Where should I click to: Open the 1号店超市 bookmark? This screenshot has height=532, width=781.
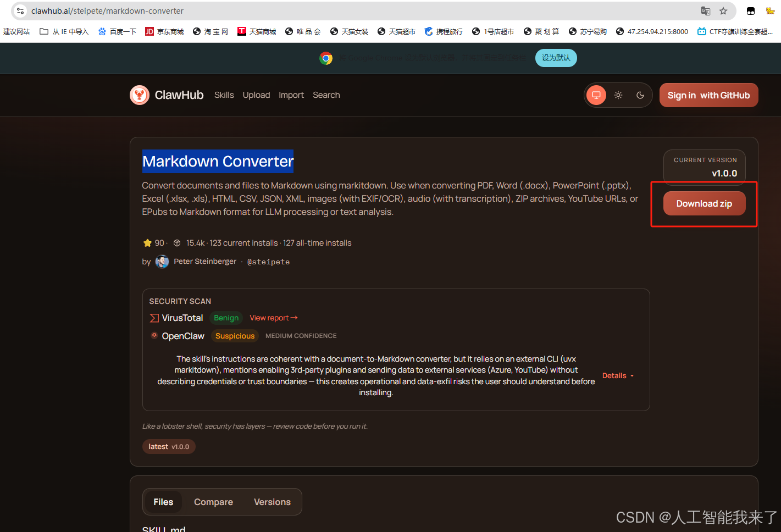(492, 31)
